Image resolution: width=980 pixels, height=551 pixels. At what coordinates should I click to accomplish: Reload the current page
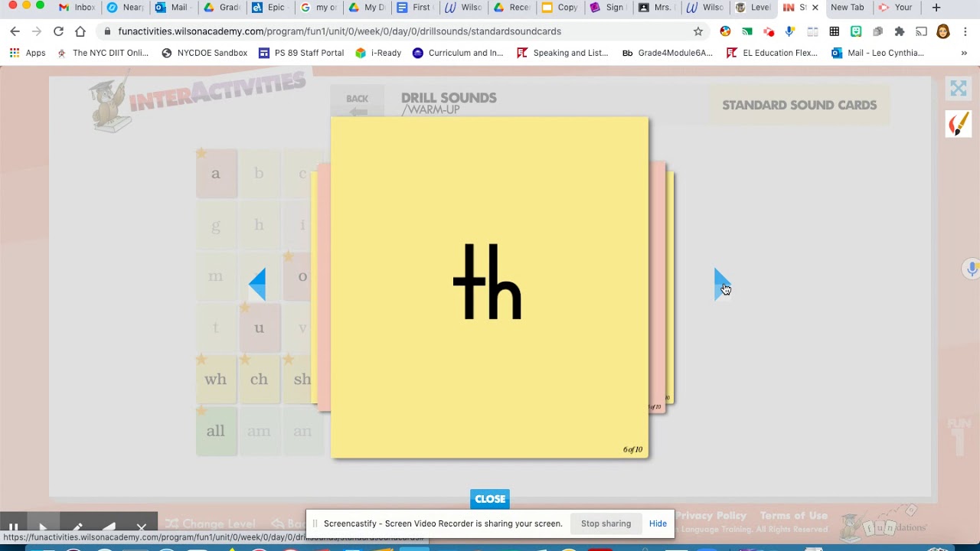(58, 31)
